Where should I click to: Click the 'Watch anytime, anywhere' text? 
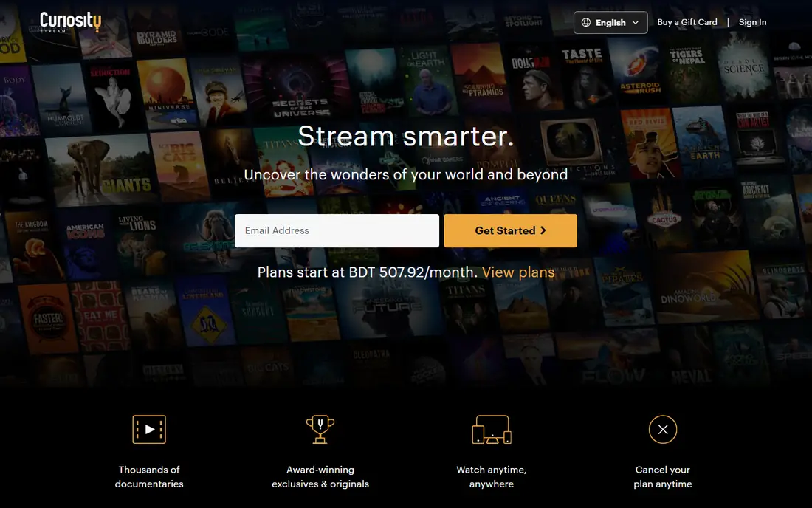(x=492, y=476)
